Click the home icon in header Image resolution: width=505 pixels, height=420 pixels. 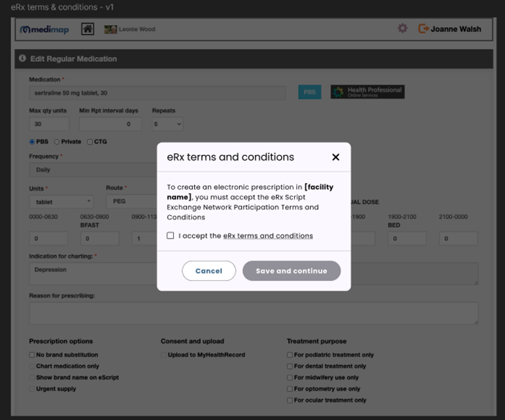(88, 29)
